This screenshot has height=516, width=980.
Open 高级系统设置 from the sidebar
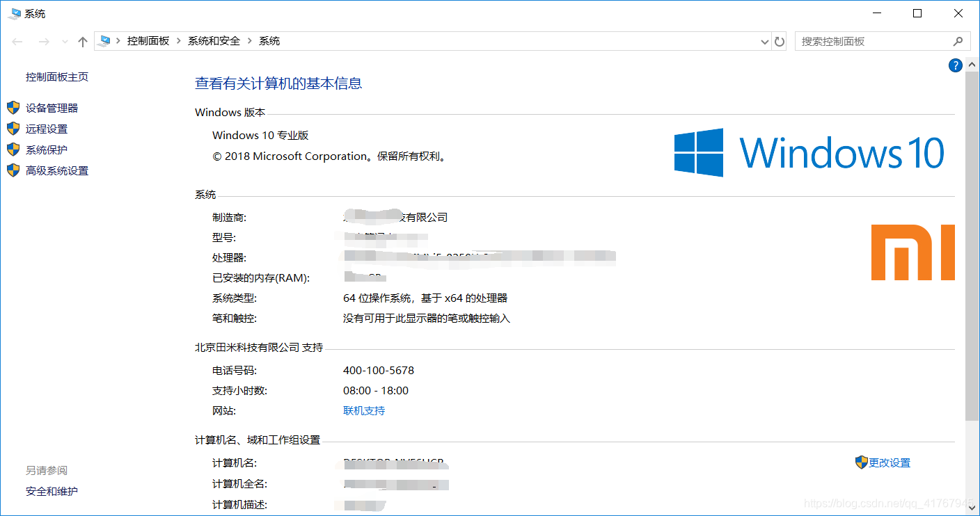57,170
